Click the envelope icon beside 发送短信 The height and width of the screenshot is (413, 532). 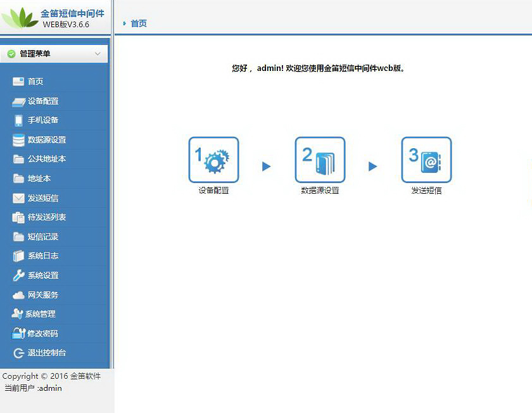[18, 198]
